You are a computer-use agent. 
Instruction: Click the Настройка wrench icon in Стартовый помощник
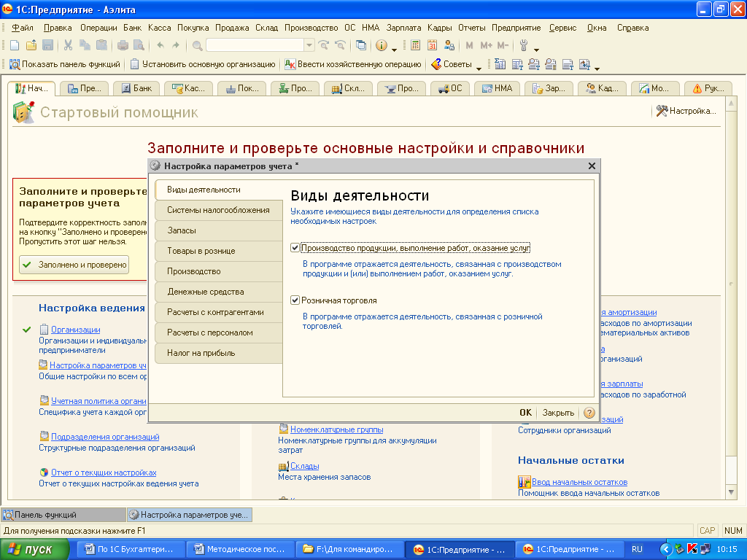(662, 111)
